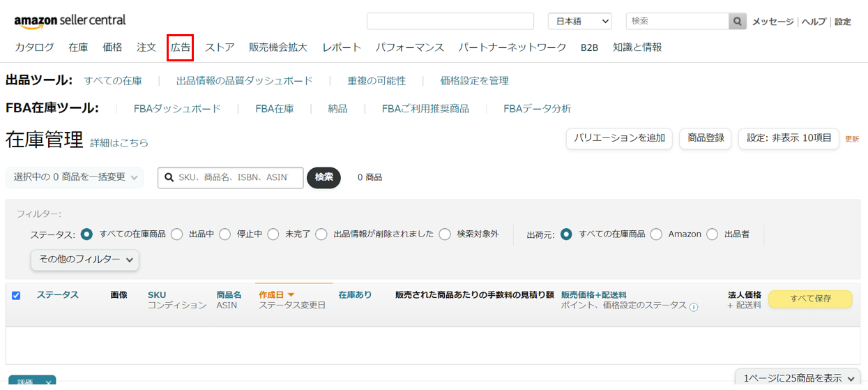The height and width of the screenshot is (390, 868).
Task: Click the search magnifier button in header
Action: [737, 21]
